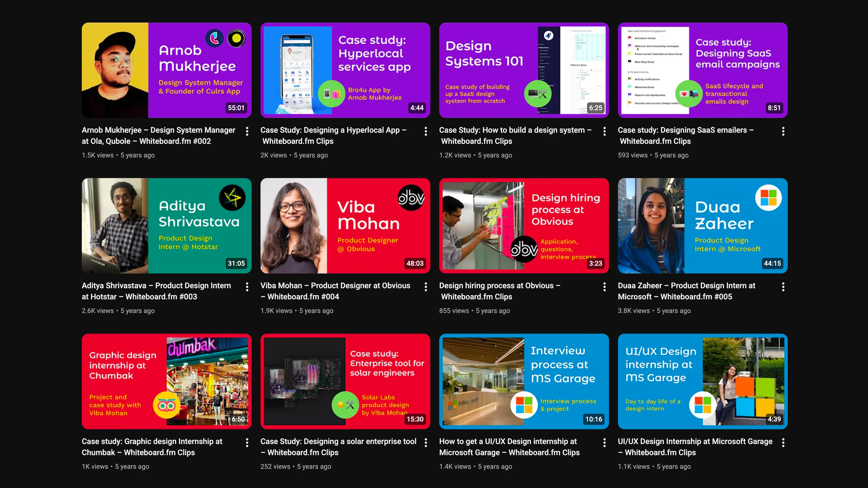
Task: Open title 'UI/UX Design Internship at Microsoft Garage'
Action: [x=695, y=447]
